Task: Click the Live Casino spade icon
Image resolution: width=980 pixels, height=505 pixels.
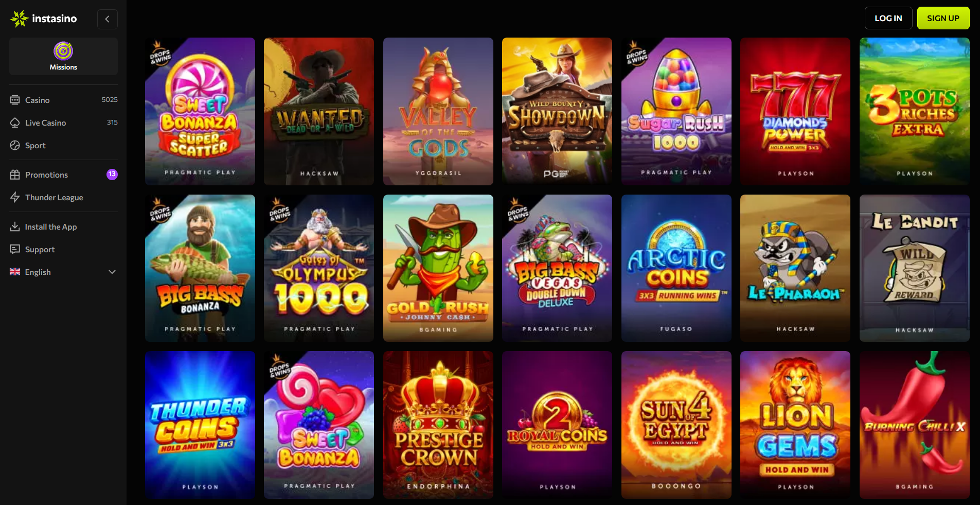Action: coord(15,123)
